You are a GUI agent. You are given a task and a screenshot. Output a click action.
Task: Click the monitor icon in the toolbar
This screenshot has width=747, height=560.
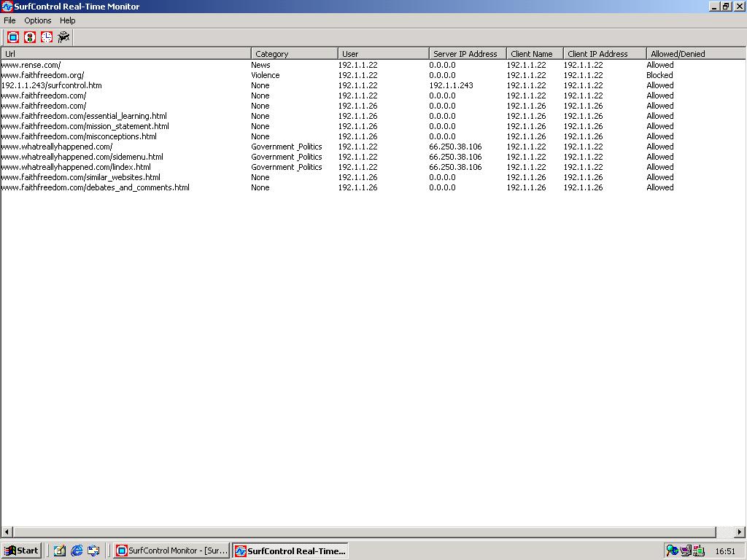click(x=13, y=37)
